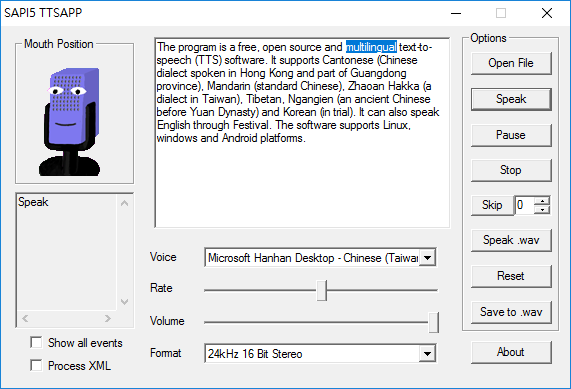Increase the Skip value with up arrow
Image resolution: width=571 pixels, height=389 pixels.
point(542,201)
